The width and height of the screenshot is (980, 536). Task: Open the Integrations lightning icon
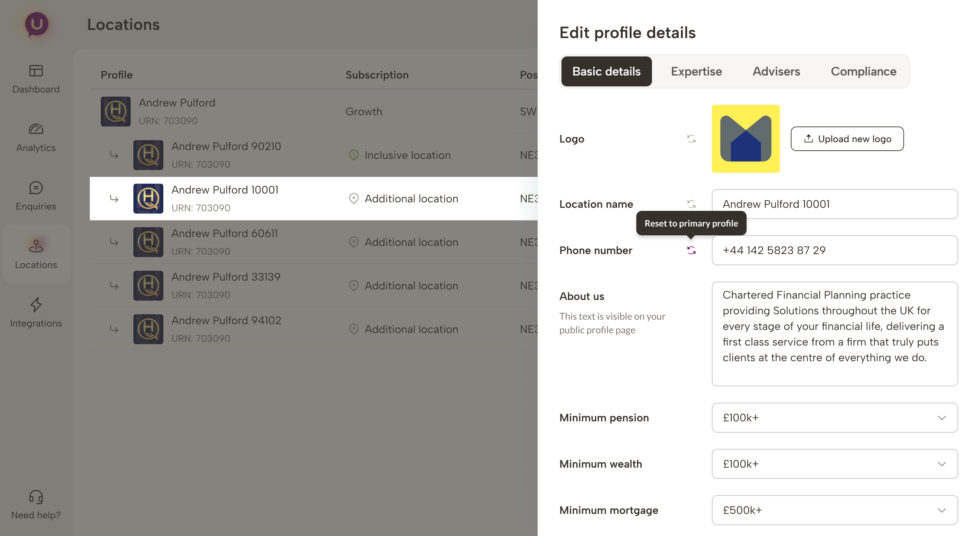[x=36, y=305]
